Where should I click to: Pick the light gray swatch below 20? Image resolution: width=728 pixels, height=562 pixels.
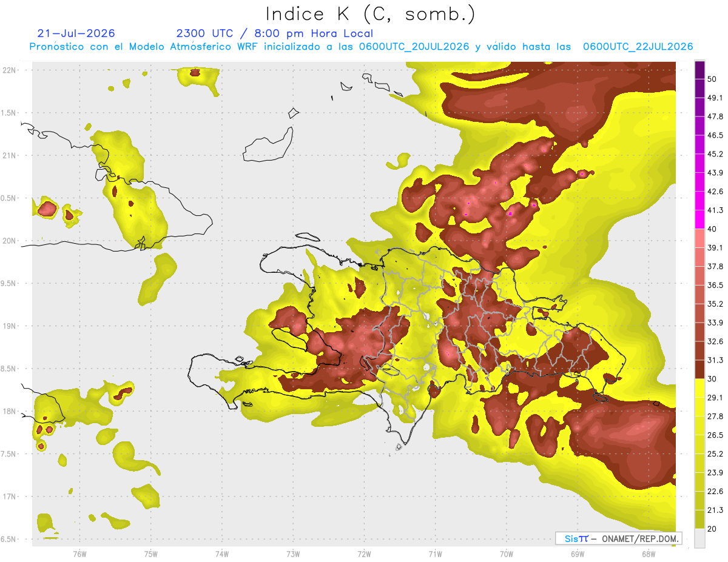(699, 538)
